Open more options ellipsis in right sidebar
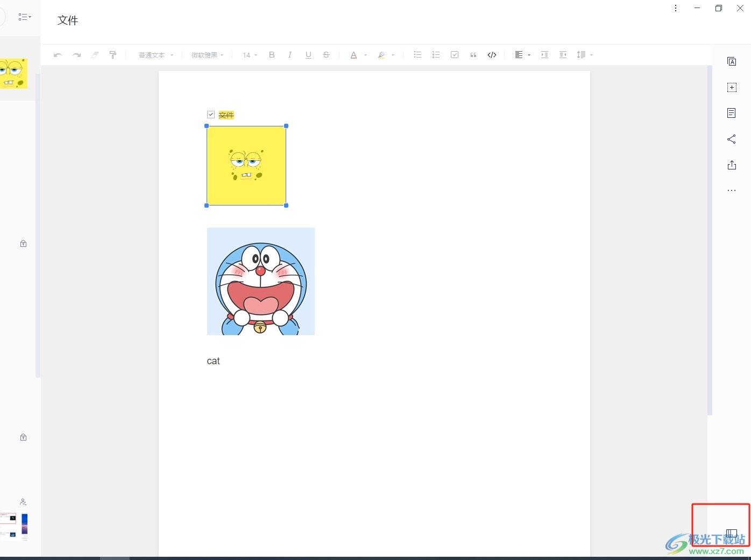The image size is (751, 560). [732, 190]
